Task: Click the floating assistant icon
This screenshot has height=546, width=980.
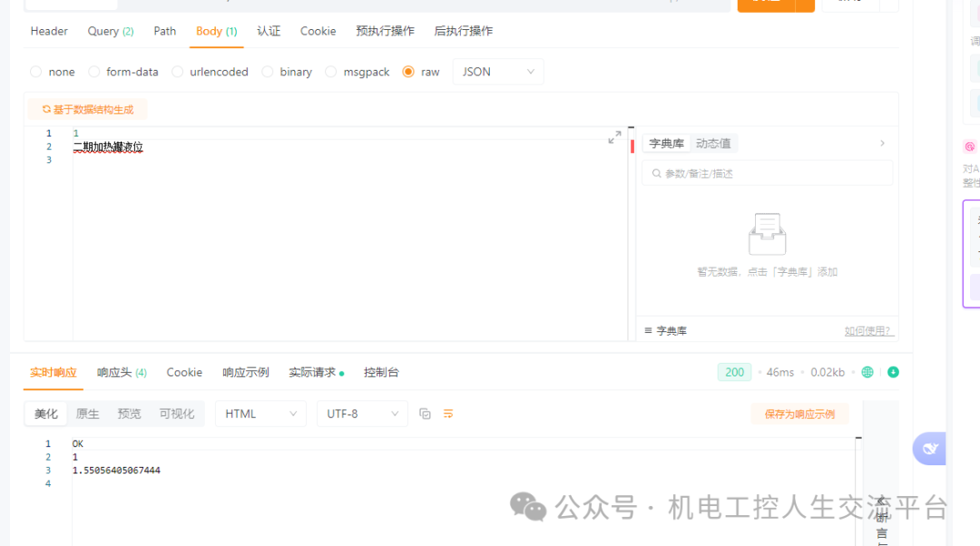Action: [x=929, y=449]
